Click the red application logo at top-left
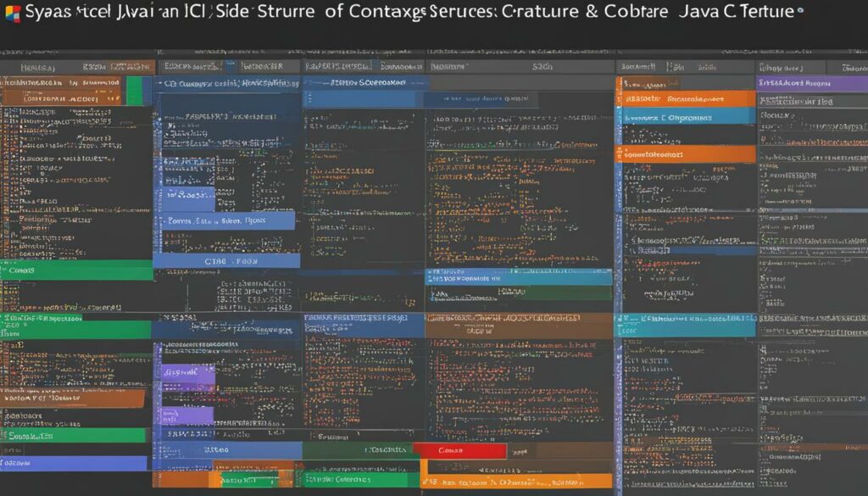 point(10,12)
